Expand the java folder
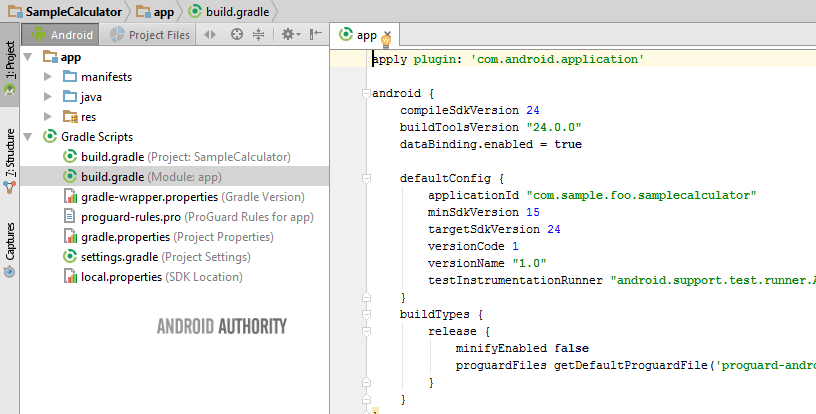This screenshot has height=414, width=816. [48, 97]
